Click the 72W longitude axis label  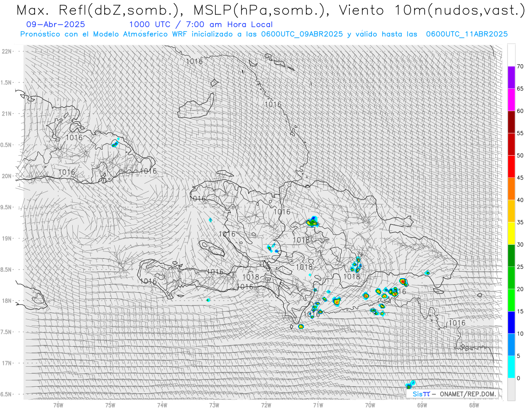pyautogui.click(x=266, y=405)
